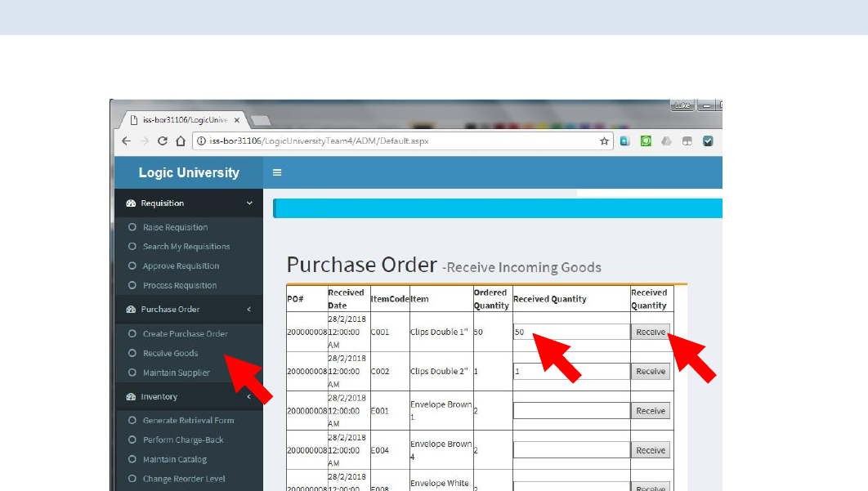Viewport: 868px width, 491px height.
Task: Expand the Inventory menu chevron
Action: pyautogui.click(x=249, y=397)
